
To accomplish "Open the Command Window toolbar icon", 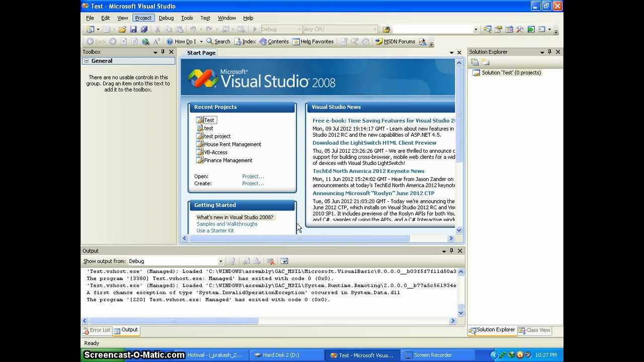I will [x=542, y=30].
